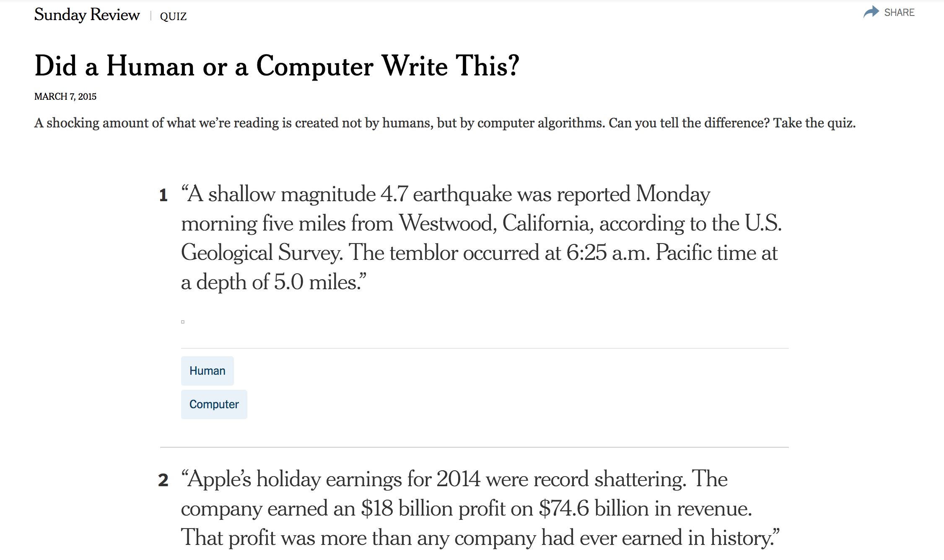
Task: Click the tiny square placeholder below quote one
Action: pyautogui.click(x=183, y=322)
